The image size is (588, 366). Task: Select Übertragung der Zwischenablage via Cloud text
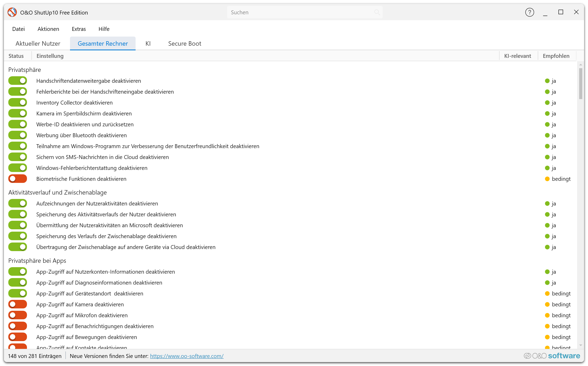(x=126, y=247)
